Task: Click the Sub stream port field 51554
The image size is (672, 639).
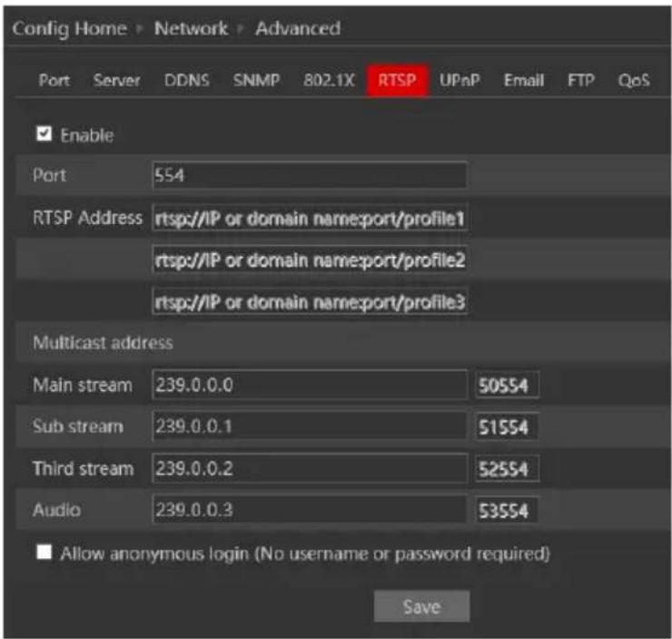Action: 507,427
